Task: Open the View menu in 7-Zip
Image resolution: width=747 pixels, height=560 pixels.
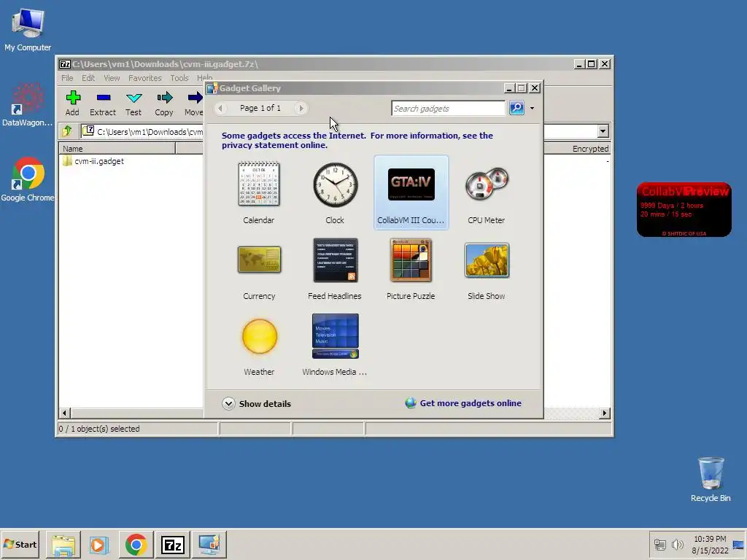Action: 112,77
